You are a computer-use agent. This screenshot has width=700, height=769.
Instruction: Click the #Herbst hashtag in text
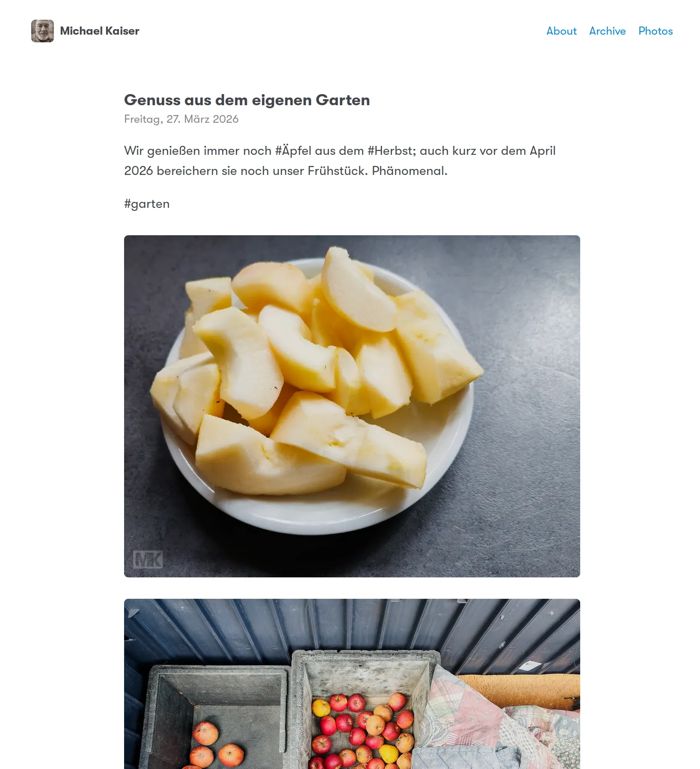392,151
